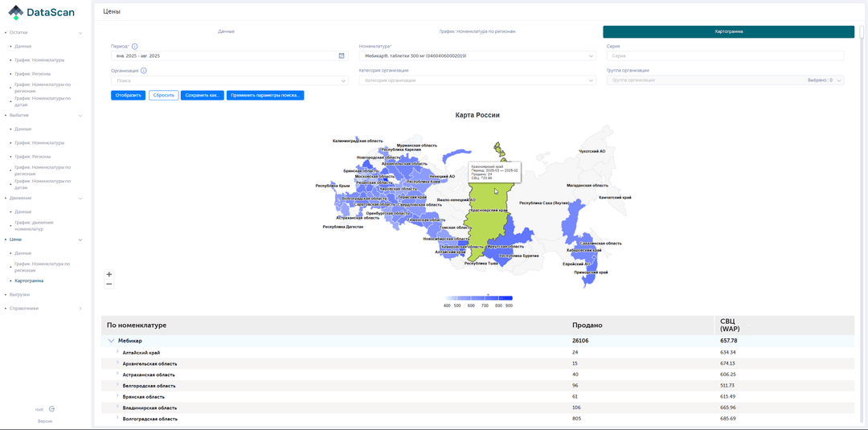
Task: Click the 685.69 value for Волгоградская область
Action: (x=728, y=419)
